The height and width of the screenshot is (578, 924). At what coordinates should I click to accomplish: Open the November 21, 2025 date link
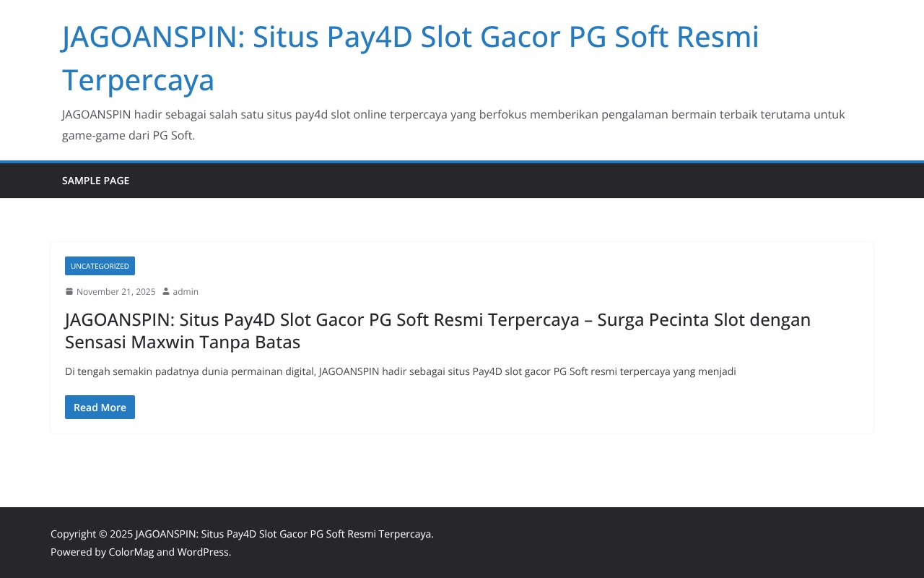tap(115, 292)
